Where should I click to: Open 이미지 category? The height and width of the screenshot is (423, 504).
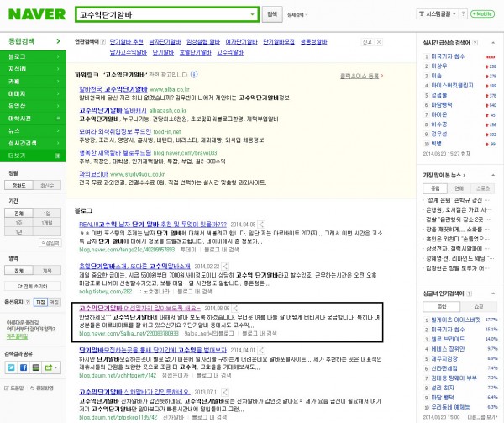pyautogui.click(x=33, y=93)
